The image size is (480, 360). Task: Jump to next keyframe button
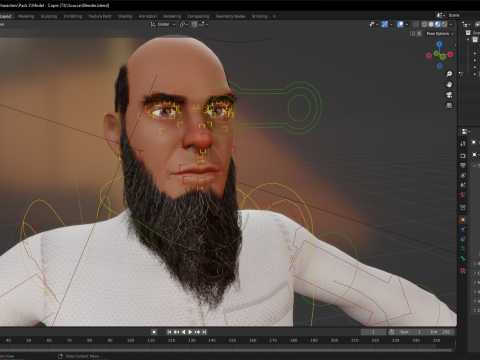197,332
